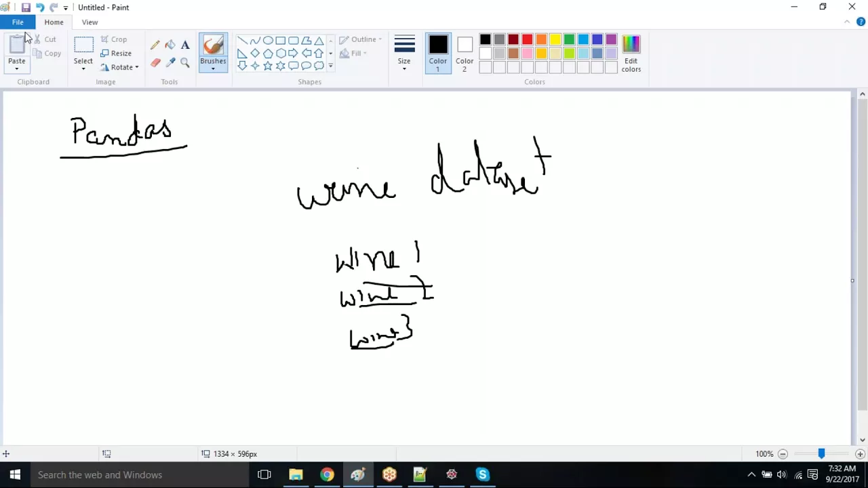
Task: Pick the yellow color swatch
Action: pyautogui.click(x=555, y=40)
